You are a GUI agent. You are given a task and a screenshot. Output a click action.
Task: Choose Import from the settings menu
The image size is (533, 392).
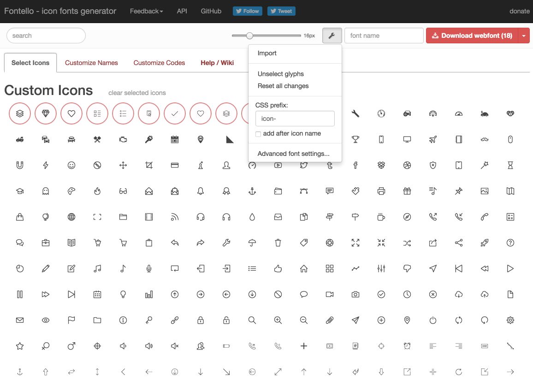tap(267, 53)
